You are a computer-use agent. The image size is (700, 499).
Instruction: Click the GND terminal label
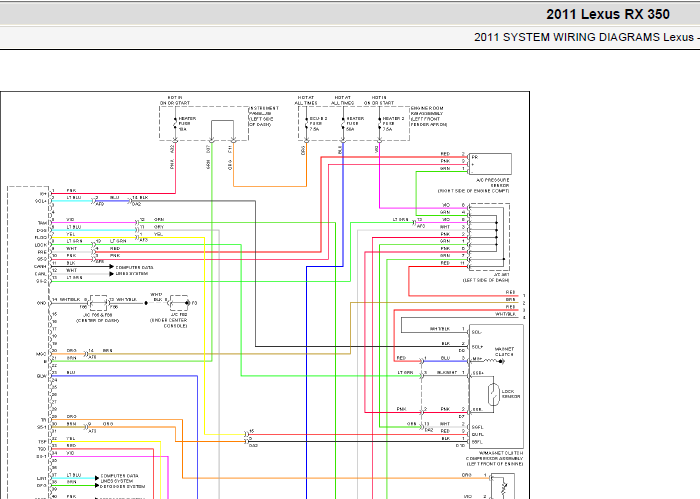42,303
